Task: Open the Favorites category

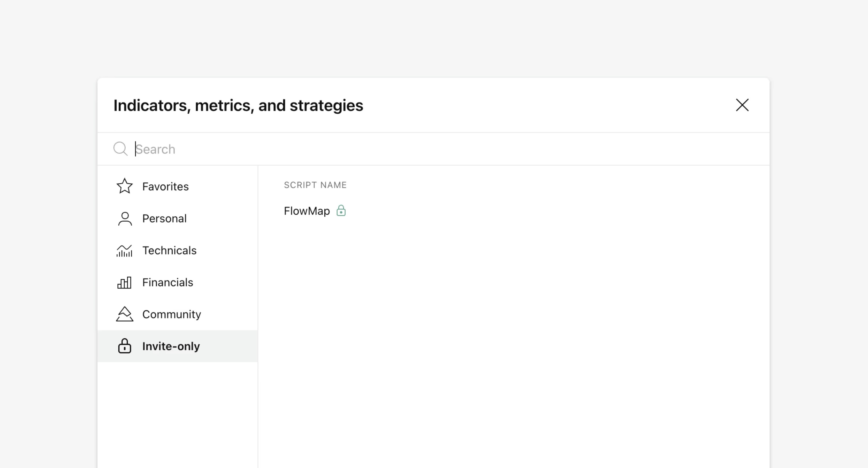Action: click(165, 186)
